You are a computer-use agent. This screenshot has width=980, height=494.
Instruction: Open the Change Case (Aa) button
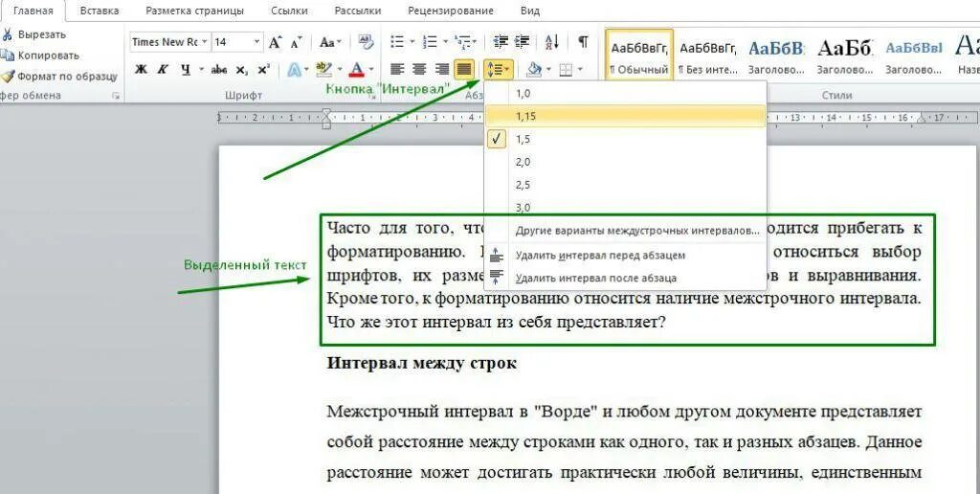[330, 42]
